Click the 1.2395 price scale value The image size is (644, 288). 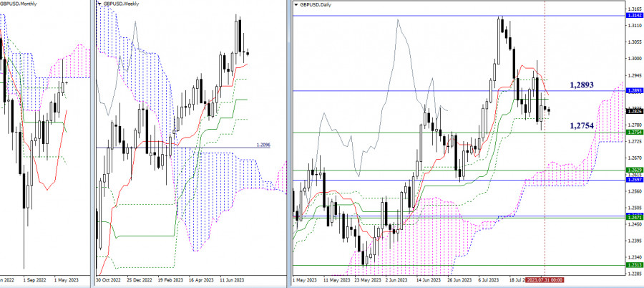pos(634,241)
